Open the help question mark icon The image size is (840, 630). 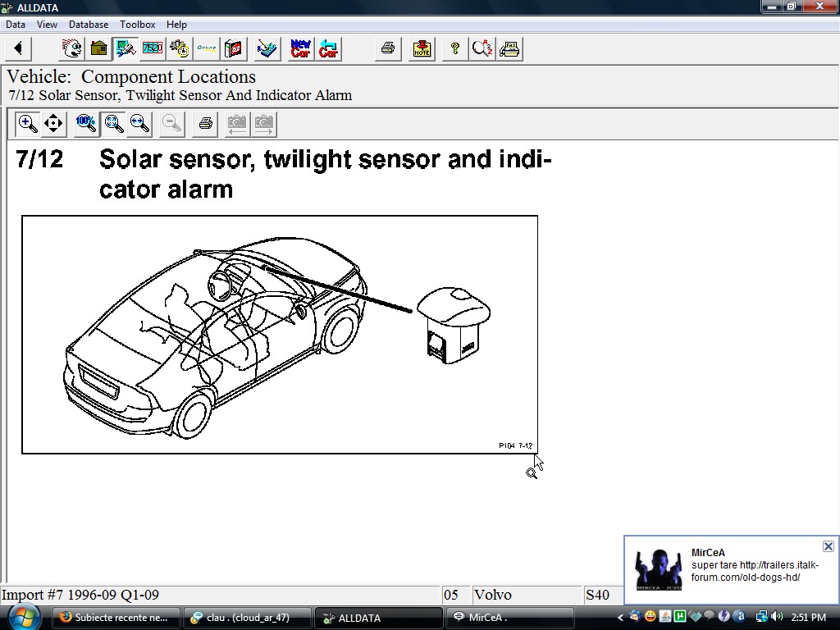pos(454,49)
